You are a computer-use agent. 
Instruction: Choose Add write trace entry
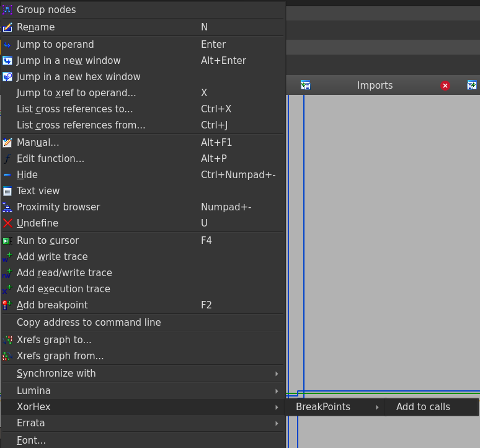coord(143,257)
